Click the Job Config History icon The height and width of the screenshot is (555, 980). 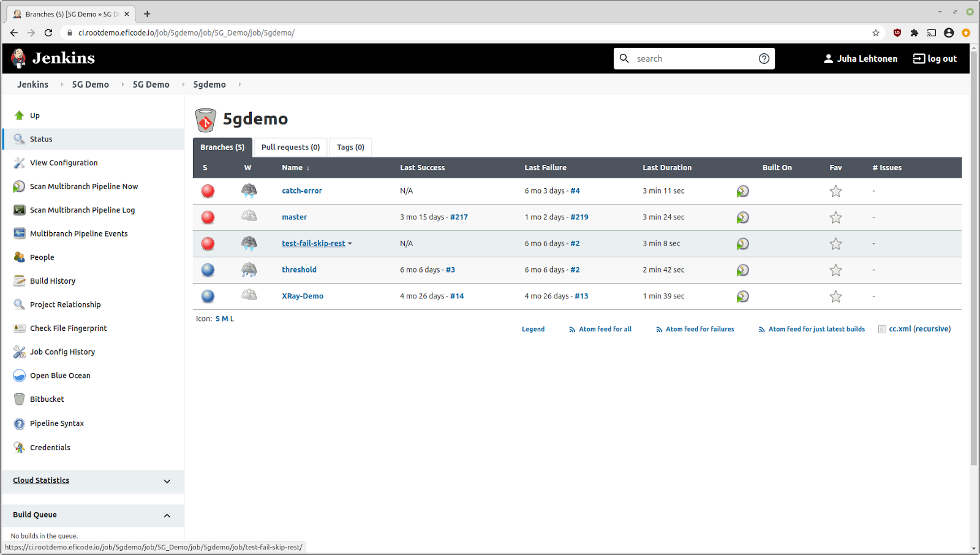click(19, 352)
